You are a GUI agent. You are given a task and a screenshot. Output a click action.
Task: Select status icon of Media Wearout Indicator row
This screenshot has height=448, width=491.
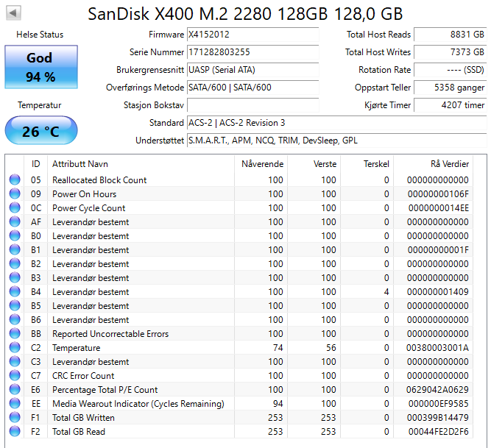coord(15,404)
